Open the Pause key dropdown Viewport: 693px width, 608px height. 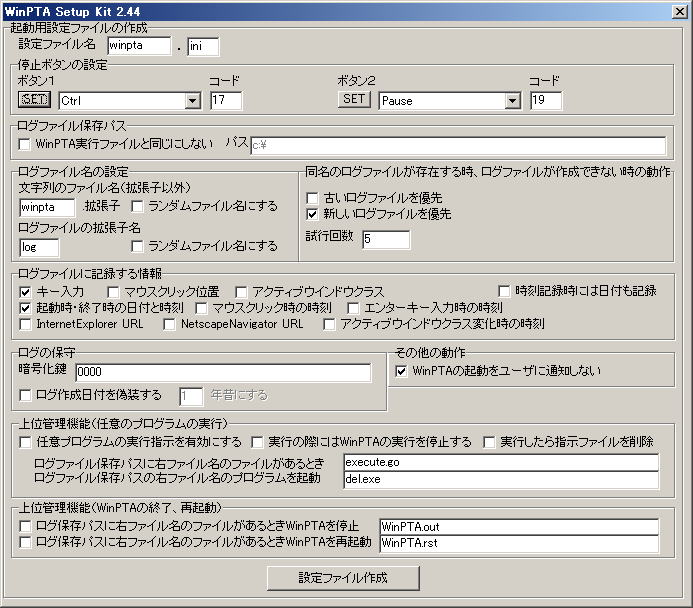512,101
